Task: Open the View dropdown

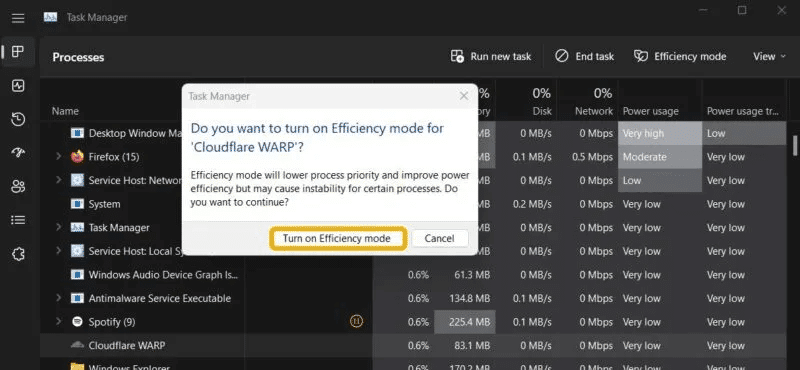Action: click(x=769, y=57)
